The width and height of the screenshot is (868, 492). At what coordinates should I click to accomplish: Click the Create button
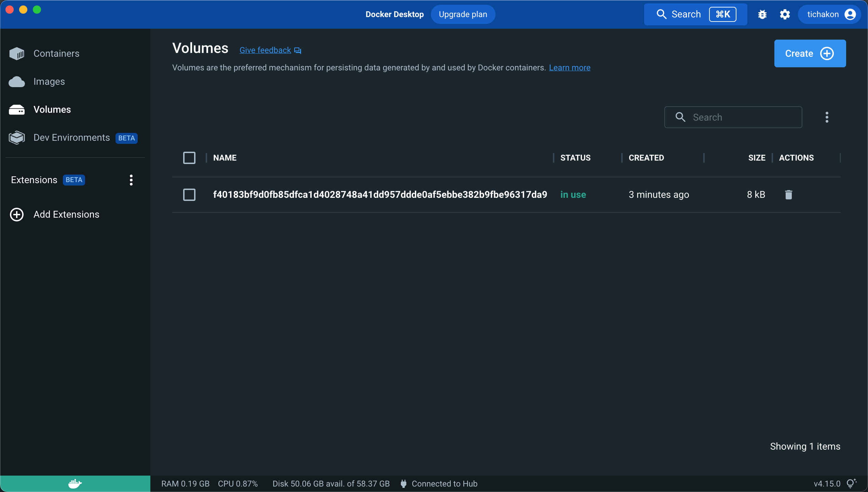point(810,53)
